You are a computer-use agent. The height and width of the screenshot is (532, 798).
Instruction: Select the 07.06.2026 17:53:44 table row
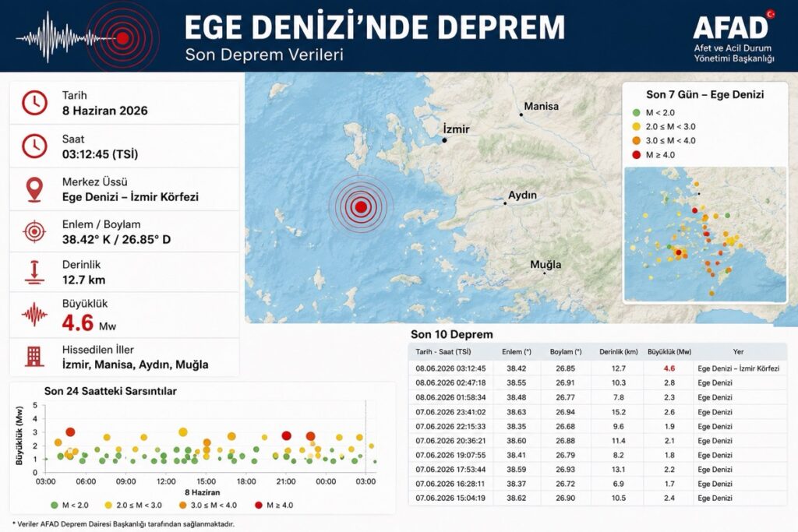[598, 470]
